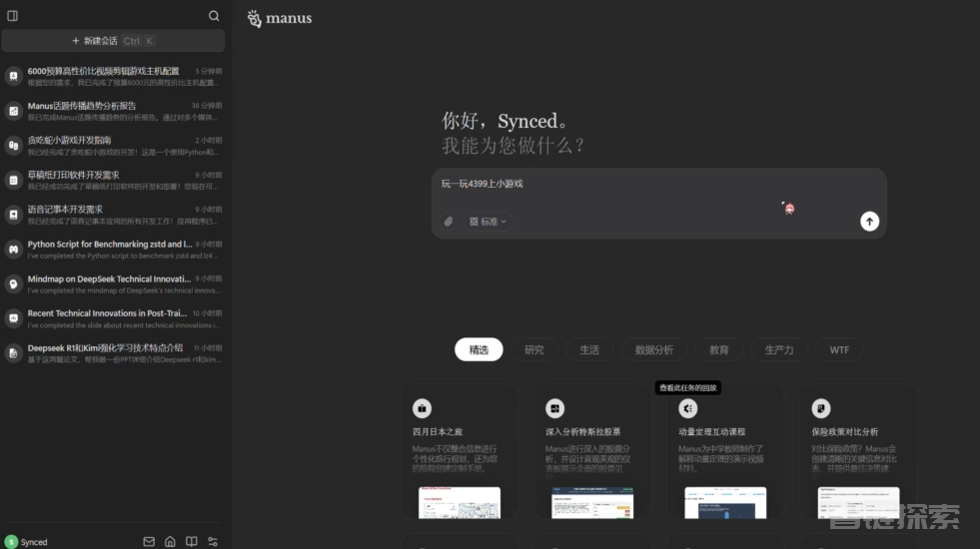This screenshot has height=549, width=980.
Task: Switch to the 研究 tab
Action: coord(533,349)
